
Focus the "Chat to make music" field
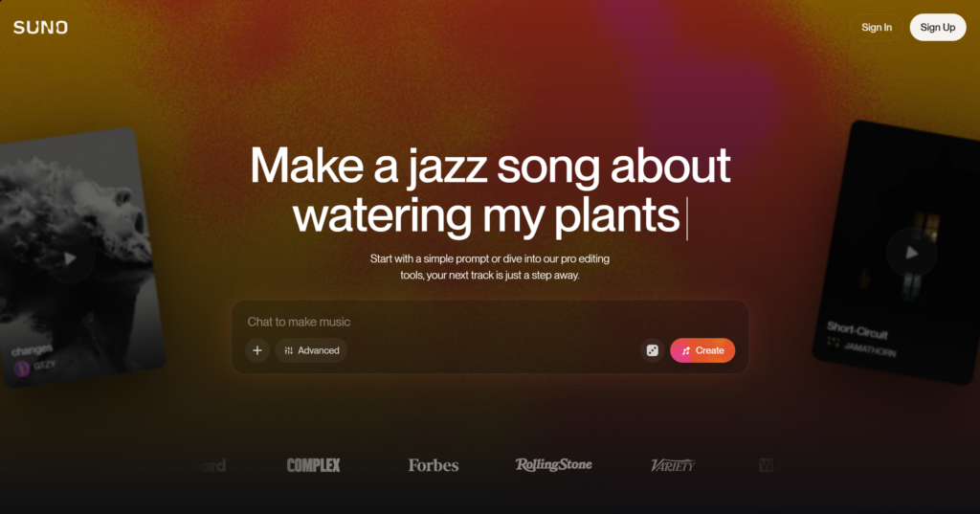[489, 322]
